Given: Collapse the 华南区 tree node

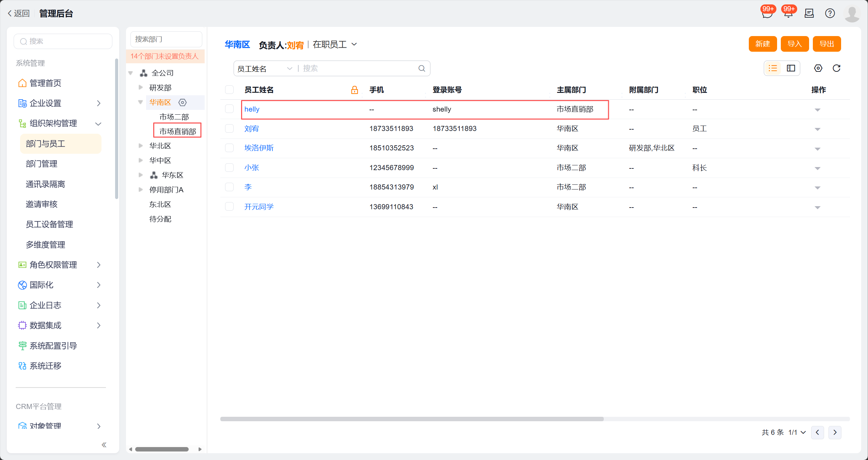Looking at the screenshot, I should pyautogui.click(x=141, y=102).
